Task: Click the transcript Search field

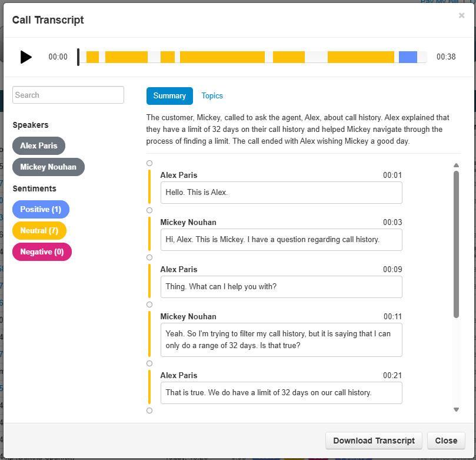Action: pos(68,95)
